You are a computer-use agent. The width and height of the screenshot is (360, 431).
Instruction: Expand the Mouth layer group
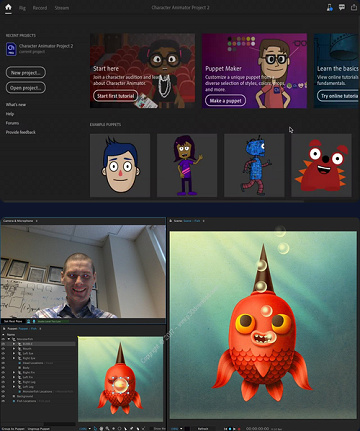(14, 349)
